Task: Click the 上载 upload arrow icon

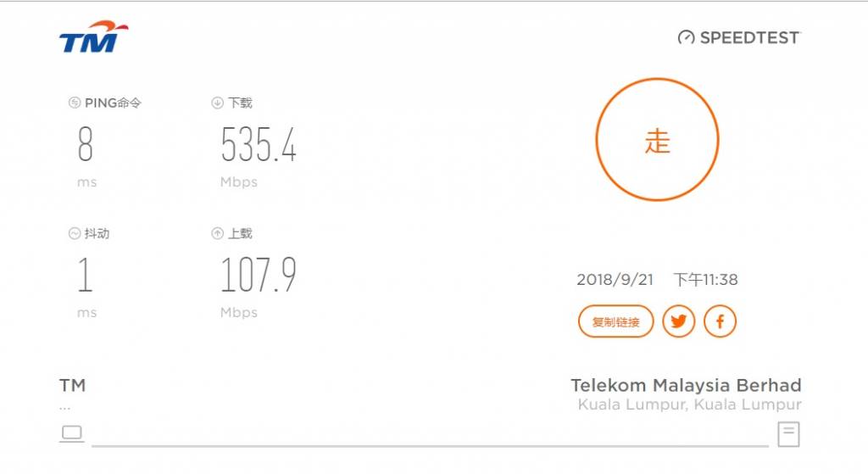Action: click(217, 233)
